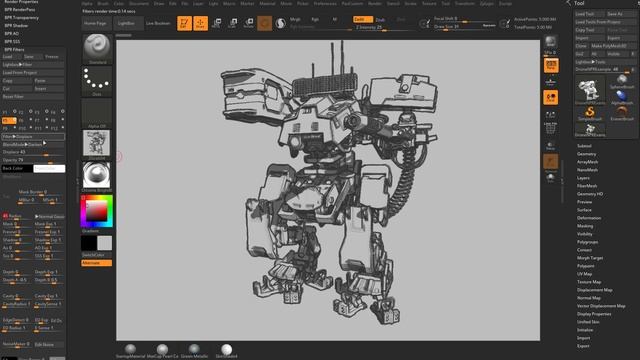Open the Standard brush thumbnail
Viewport: 640px width, 360px height.
click(x=97, y=49)
